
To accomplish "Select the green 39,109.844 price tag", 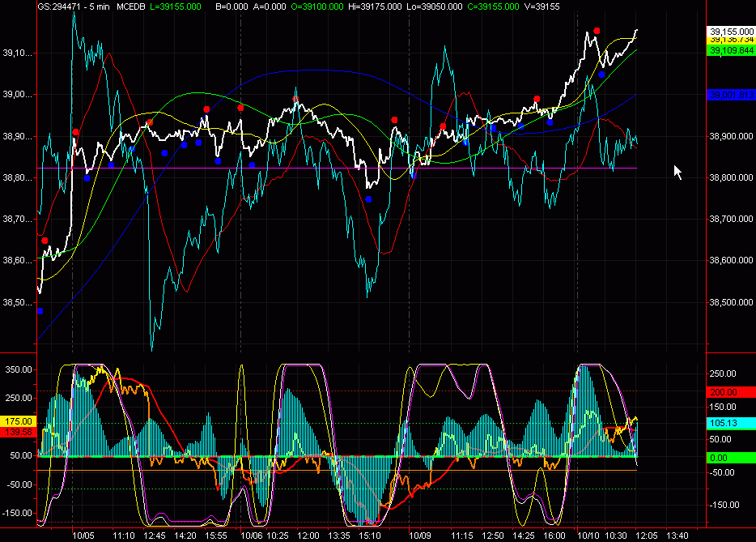I will click(x=731, y=51).
